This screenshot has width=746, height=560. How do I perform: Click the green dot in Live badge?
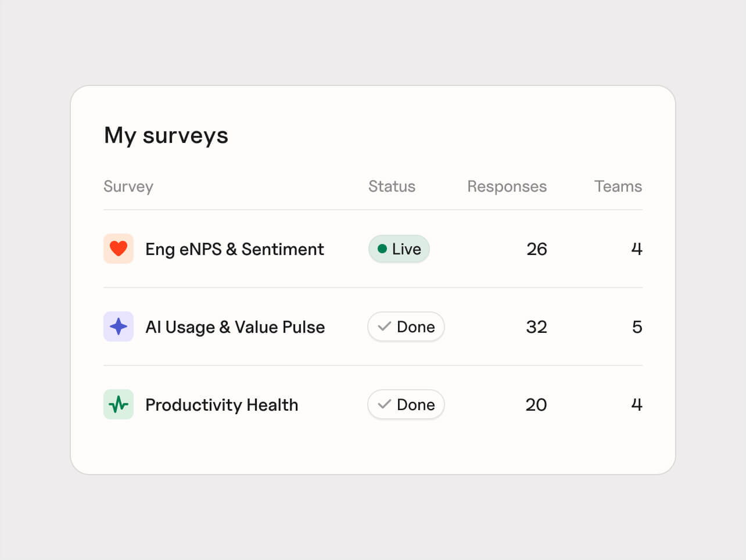[x=382, y=249]
